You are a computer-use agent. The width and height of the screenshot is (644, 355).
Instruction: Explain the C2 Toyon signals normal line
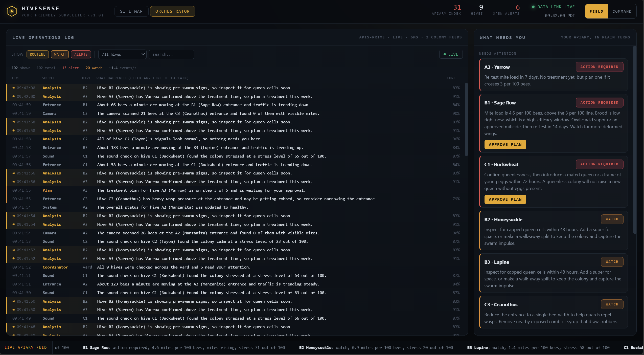click(236, 139)
